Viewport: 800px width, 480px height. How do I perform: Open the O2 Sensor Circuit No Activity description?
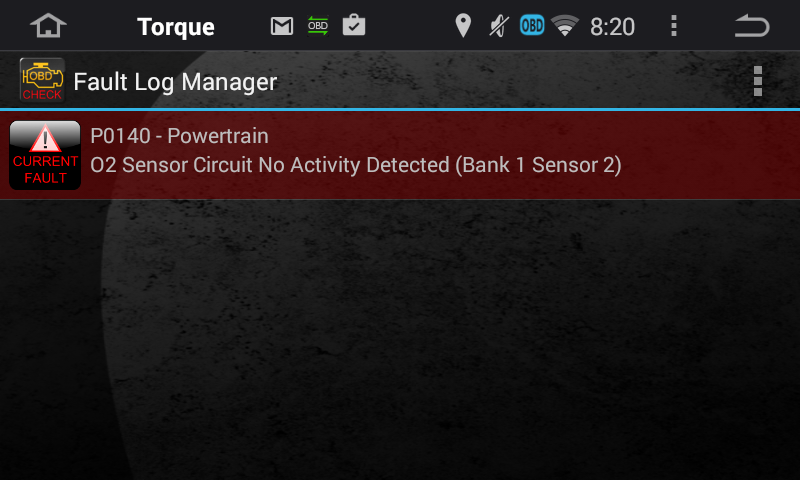pyautogui.click(x=356, y=165)
